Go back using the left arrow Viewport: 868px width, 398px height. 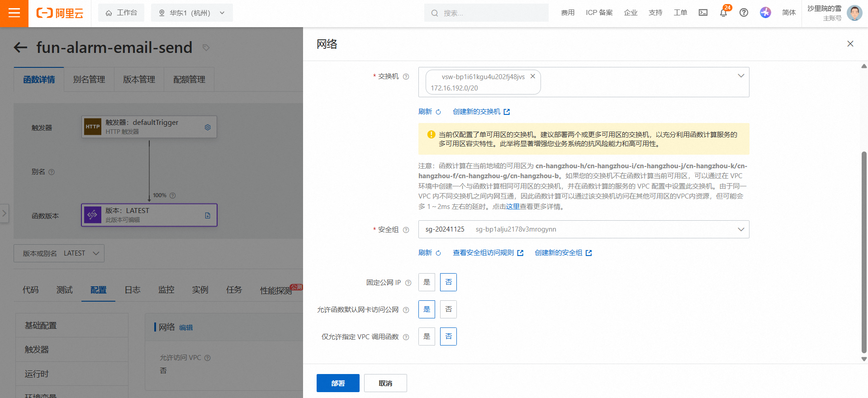click(20, 47)
